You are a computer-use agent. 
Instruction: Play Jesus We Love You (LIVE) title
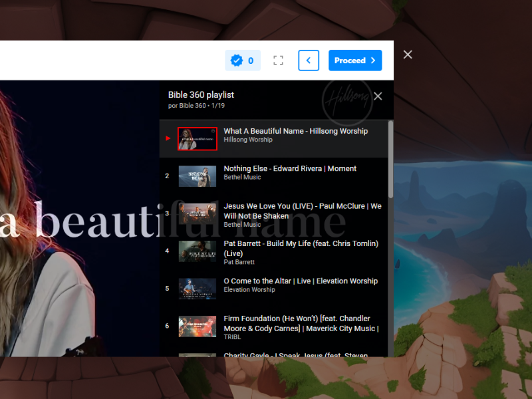pyautogui.click(x=302, y=211)
